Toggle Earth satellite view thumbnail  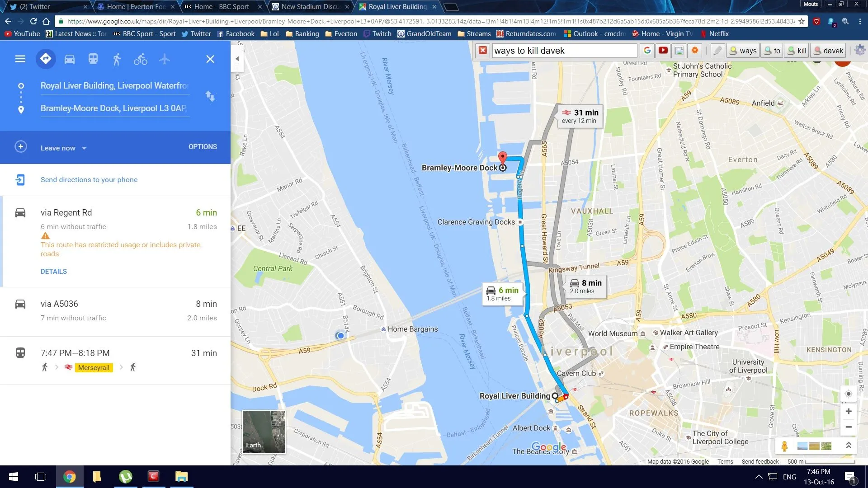point(264,432)
